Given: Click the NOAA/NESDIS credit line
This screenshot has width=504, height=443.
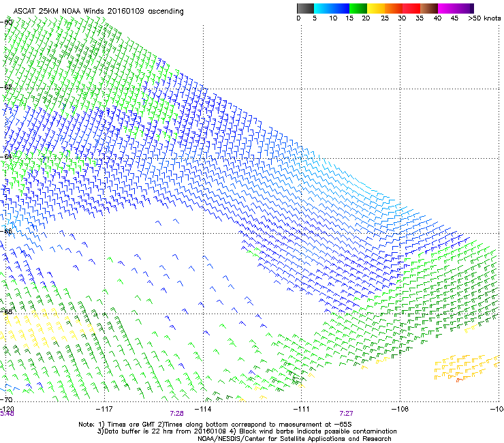Looking at the screenshot, I should click(294, 439).
